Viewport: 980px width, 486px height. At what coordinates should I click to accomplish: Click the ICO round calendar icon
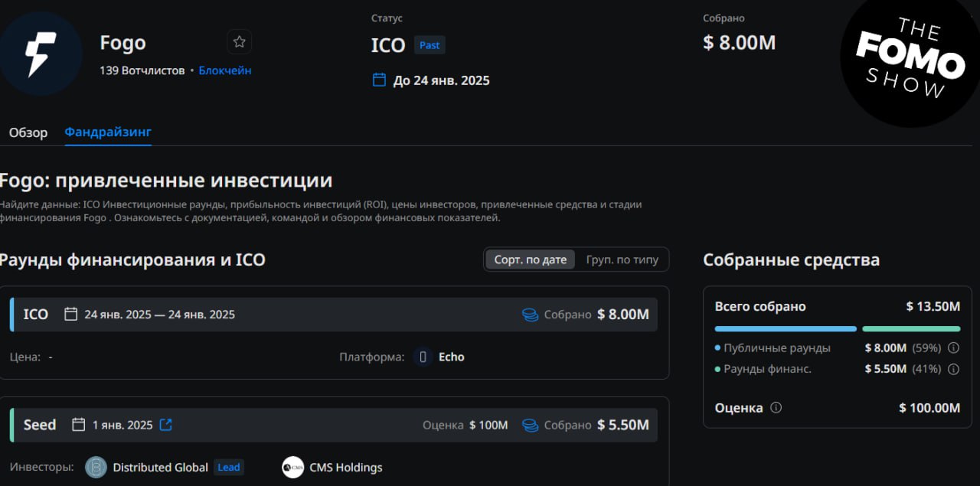pos(71,314)
